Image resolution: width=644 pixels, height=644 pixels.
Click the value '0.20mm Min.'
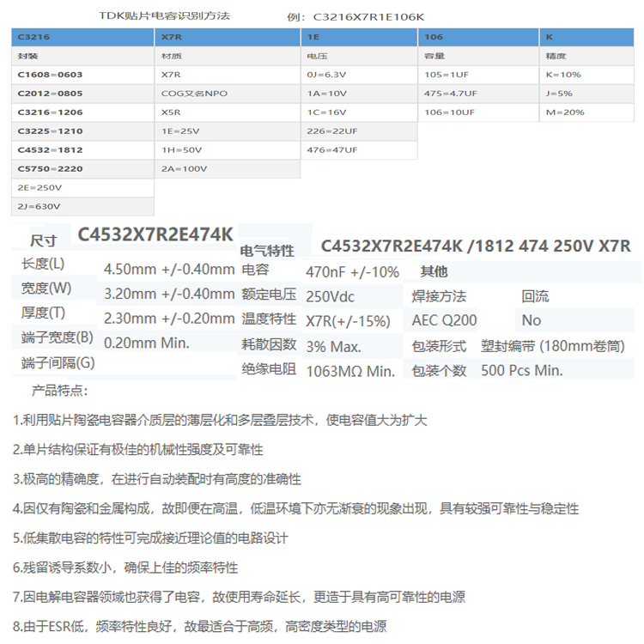pos(147,343)
